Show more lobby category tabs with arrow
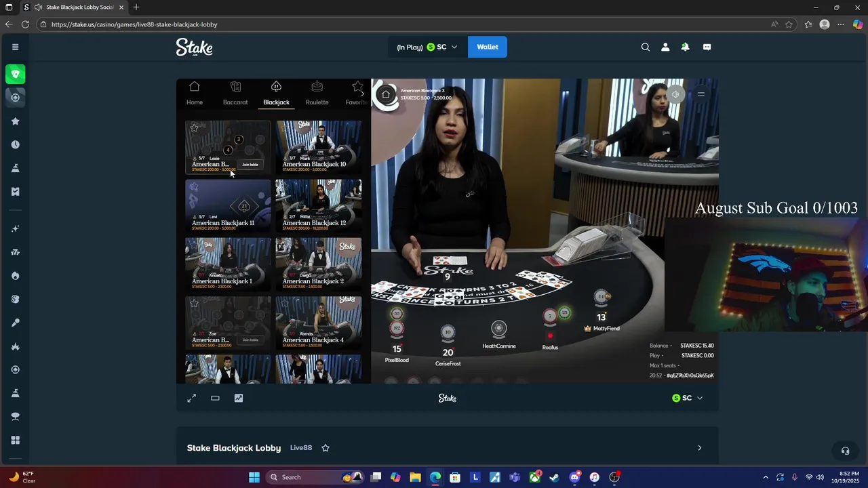This screenshot has height=488, width=868. tap(362, 94)
